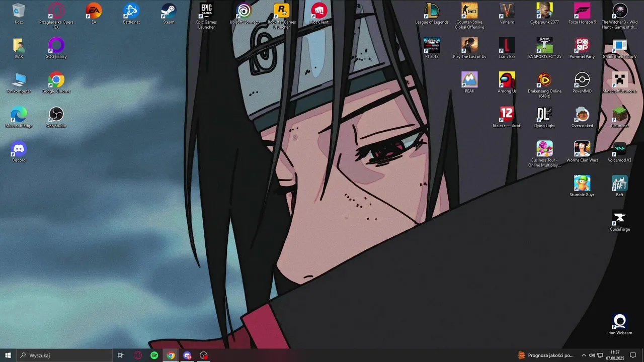Select the Steam desktop shortcut
This screenshot has width=644, height=362.
click(169, 14)
